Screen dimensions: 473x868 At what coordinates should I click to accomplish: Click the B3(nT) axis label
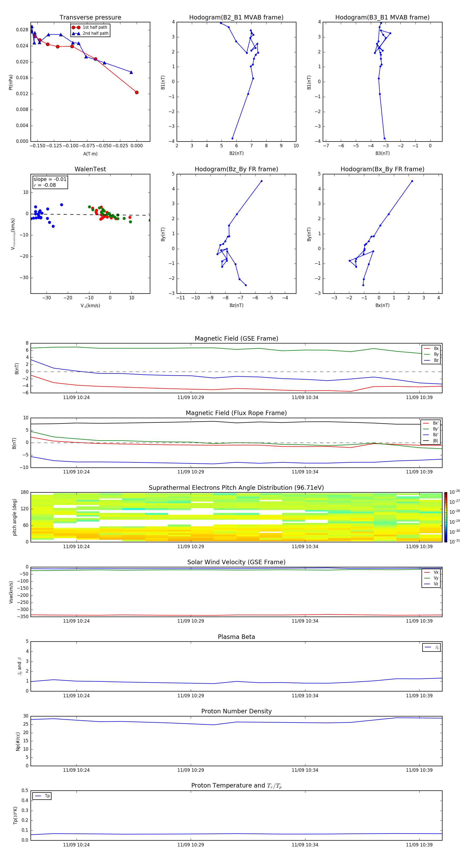pos(382,153)
